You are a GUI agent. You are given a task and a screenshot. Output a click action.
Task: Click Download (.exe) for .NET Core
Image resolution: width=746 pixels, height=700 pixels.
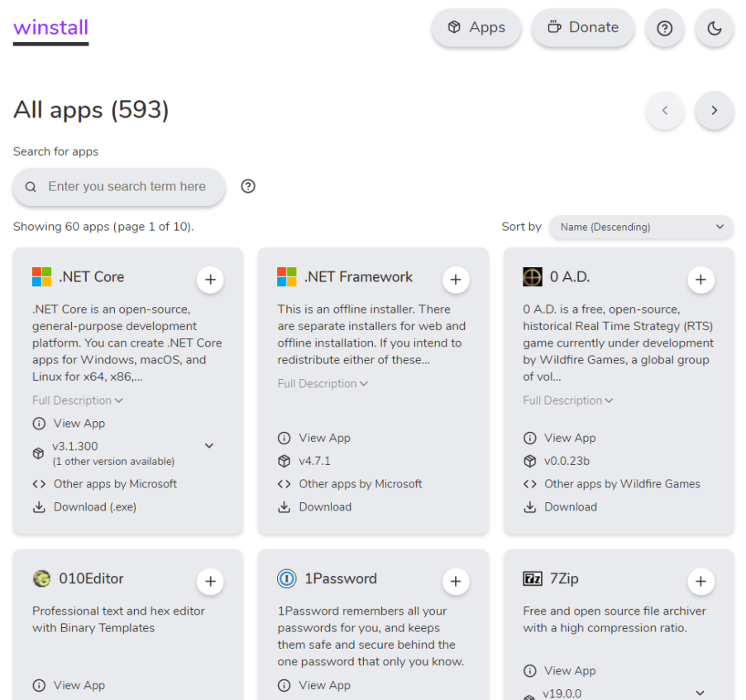84,507
